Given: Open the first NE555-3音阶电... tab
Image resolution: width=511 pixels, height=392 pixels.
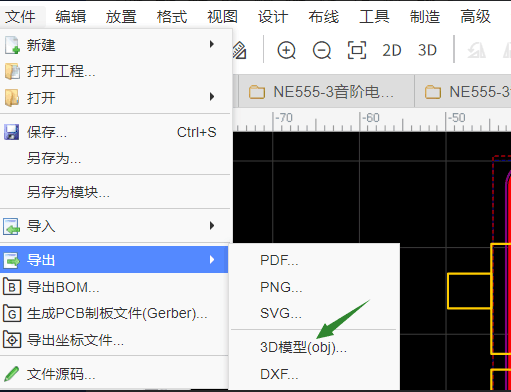Looking at the screenshot, I should [326, 91].
